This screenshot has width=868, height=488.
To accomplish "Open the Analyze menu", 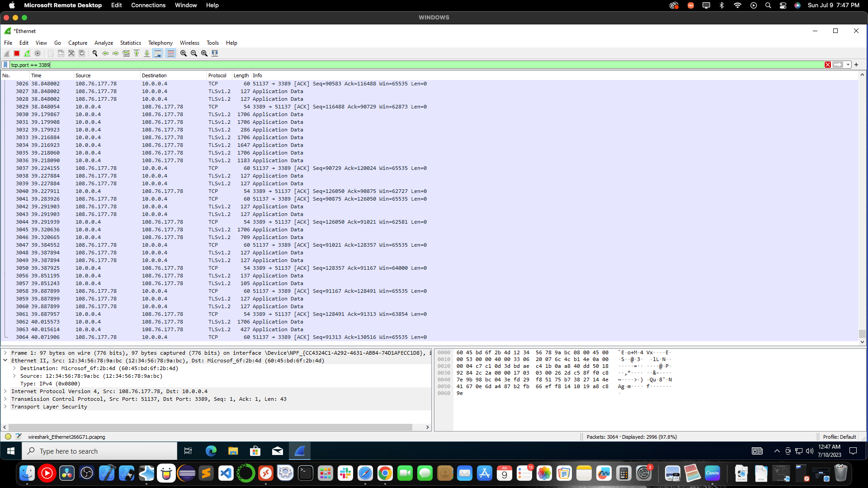I will [x=104, y=43].
